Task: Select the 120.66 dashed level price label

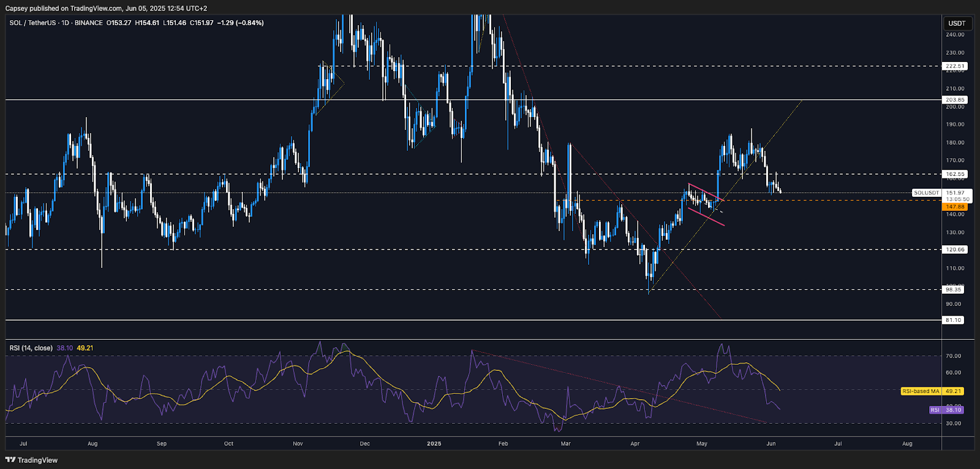Action: [x=955, y=250]
